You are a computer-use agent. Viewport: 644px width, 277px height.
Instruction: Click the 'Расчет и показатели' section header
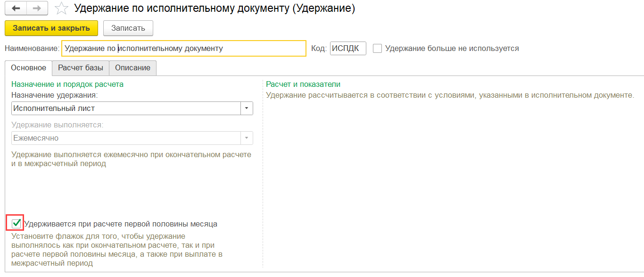303,84
